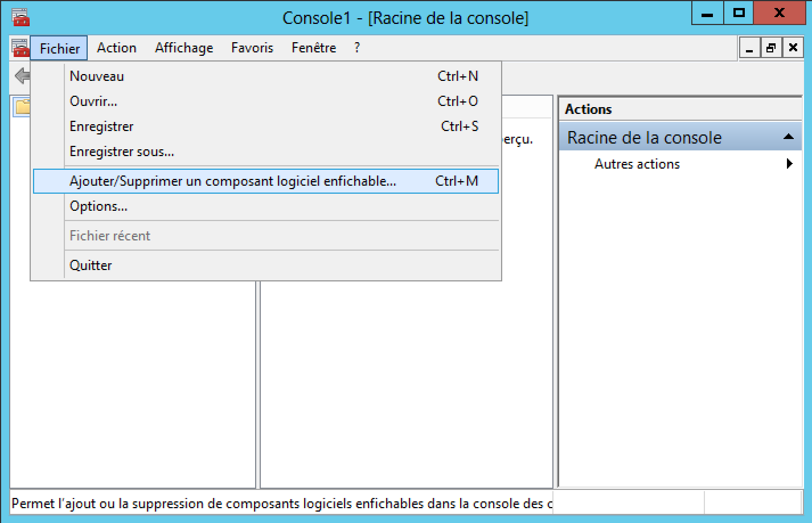Click the back arrow toolbar icon

22,75
